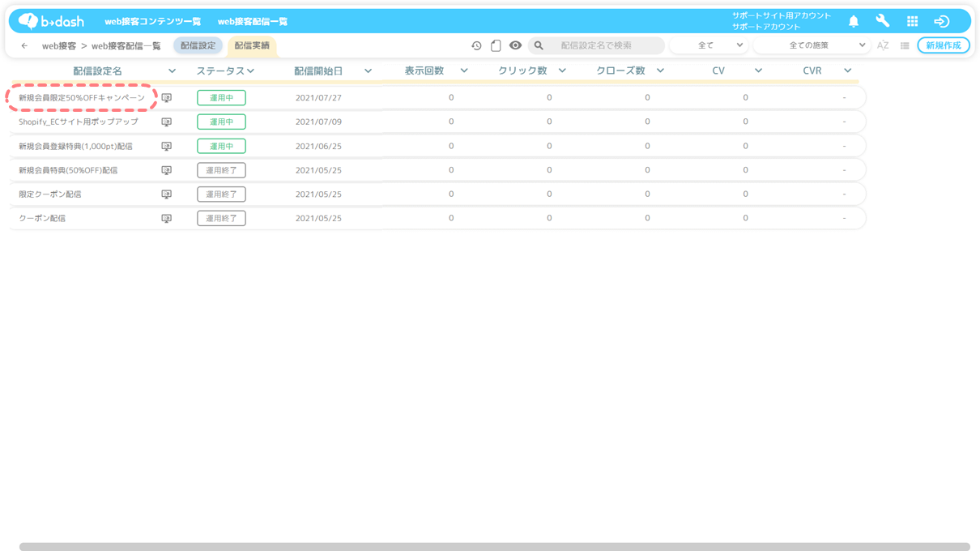Expand the クリック数 column menu

click(x=562, y=71)
